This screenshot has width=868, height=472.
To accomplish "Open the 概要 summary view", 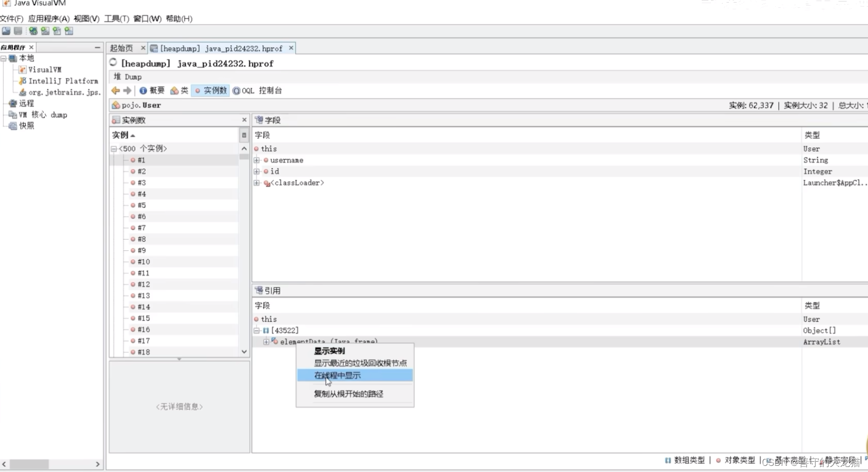I will [x=152, y=91].
